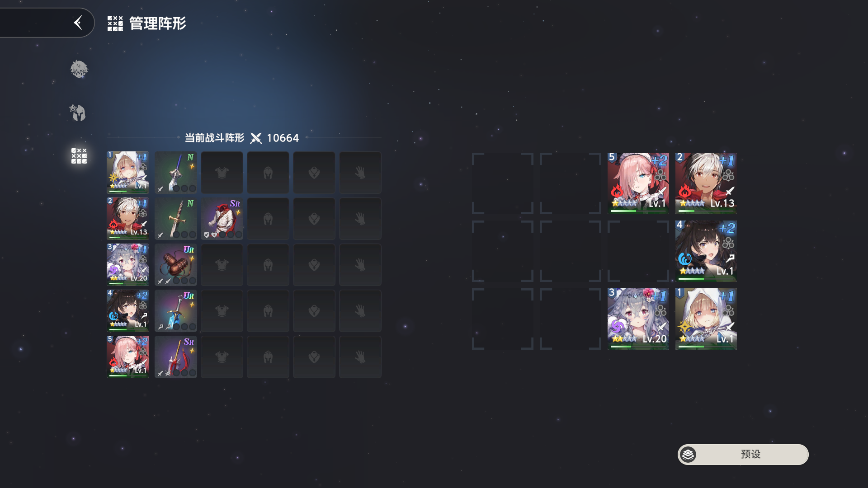Select white-haired hero Lv.13 on formation grid
The width and height of the screenshot is (868, 488).
point(706,183)
